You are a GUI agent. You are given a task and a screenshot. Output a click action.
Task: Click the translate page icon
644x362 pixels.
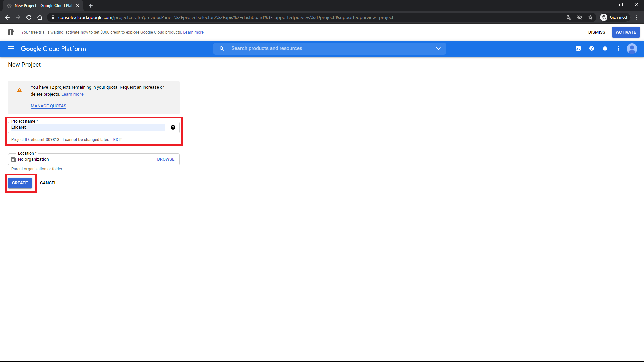pyautogui.click(x=569, y=17)
